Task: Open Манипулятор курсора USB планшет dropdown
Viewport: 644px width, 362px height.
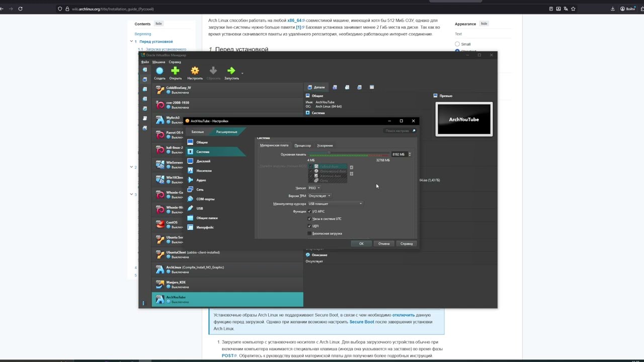Action: pos(335,204)
